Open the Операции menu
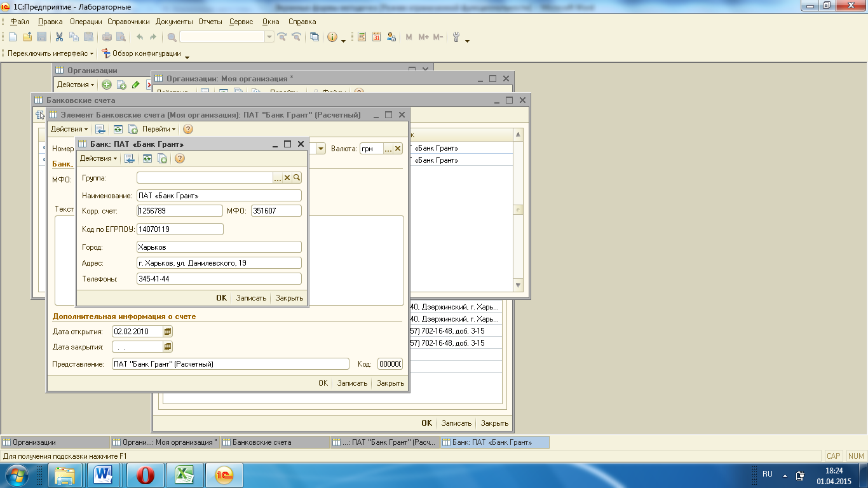This screenshot has width=868, height=488. (x=86, y=22)
